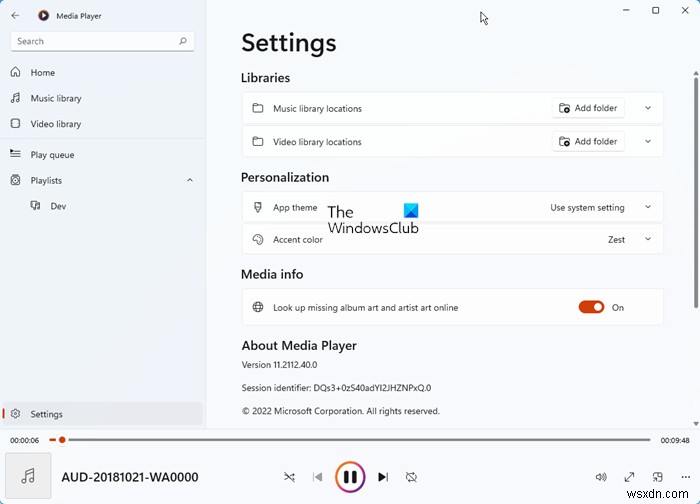Open the Dev playlist
The height and width of the screenshot is (504, 700).
[102, 206]
